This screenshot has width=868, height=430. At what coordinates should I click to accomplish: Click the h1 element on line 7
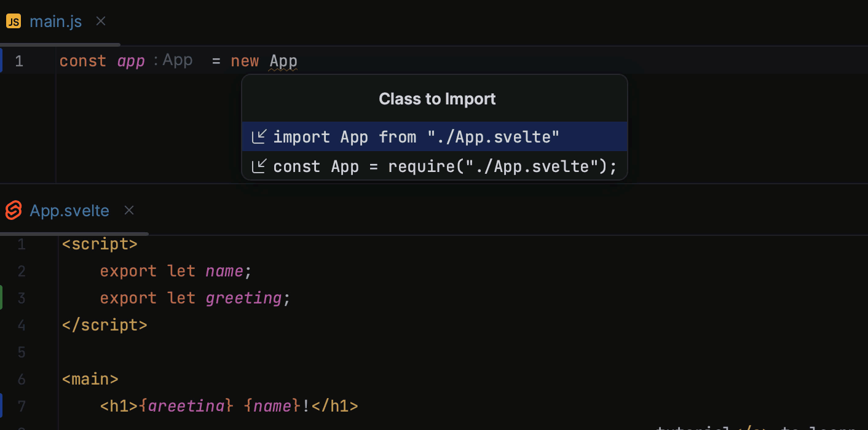pos(118,406)
